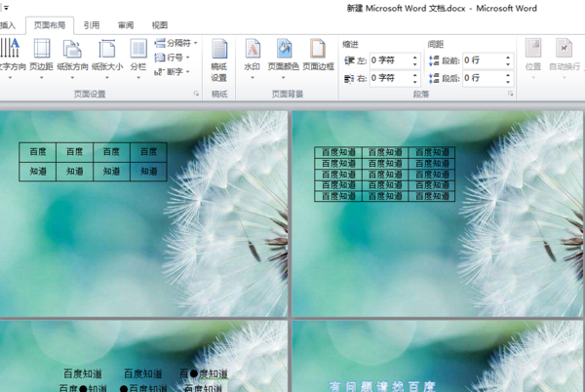The image size is (585, 392).
Task: Expand arrow under 页边距
Action: pyautogui.click(x=41, y=78)
